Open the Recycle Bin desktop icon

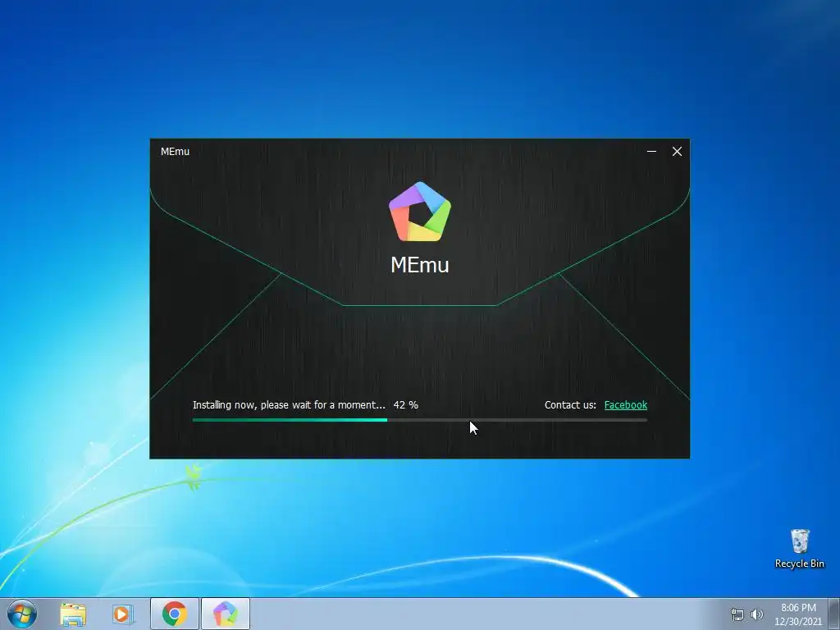[x=799, y=549]
